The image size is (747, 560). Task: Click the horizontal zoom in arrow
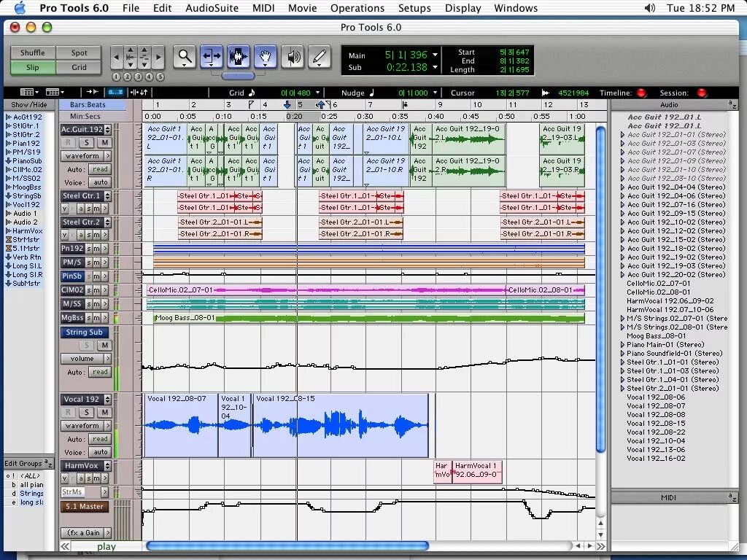click(158, 58)
